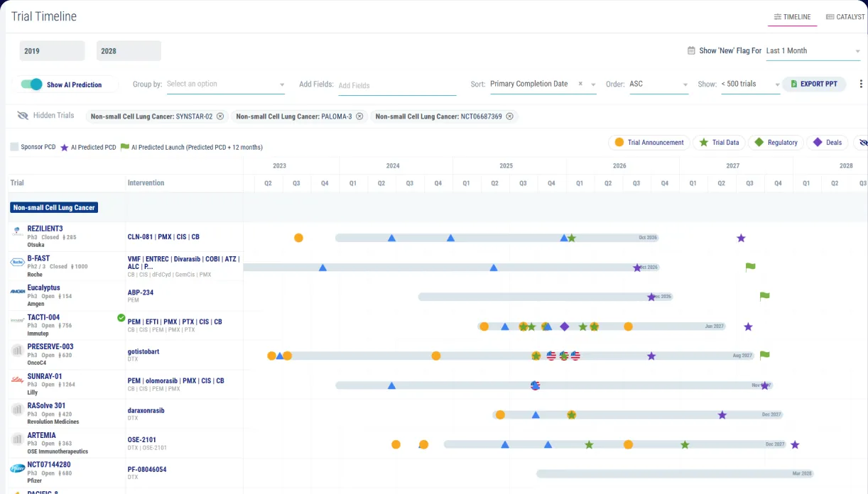Open the CATALYST tab
The width and height of the screenshot is (868, 494).
pyautogui.click(x=845, y=16)
